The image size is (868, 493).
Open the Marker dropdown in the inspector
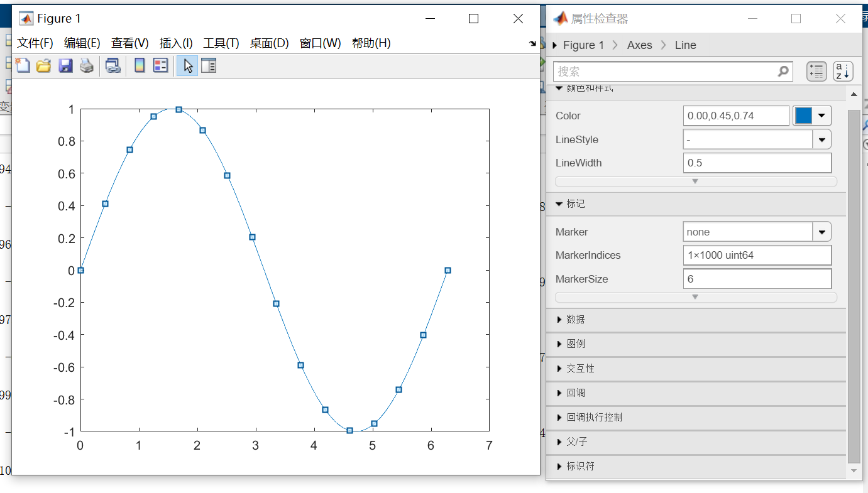point(821,231)
